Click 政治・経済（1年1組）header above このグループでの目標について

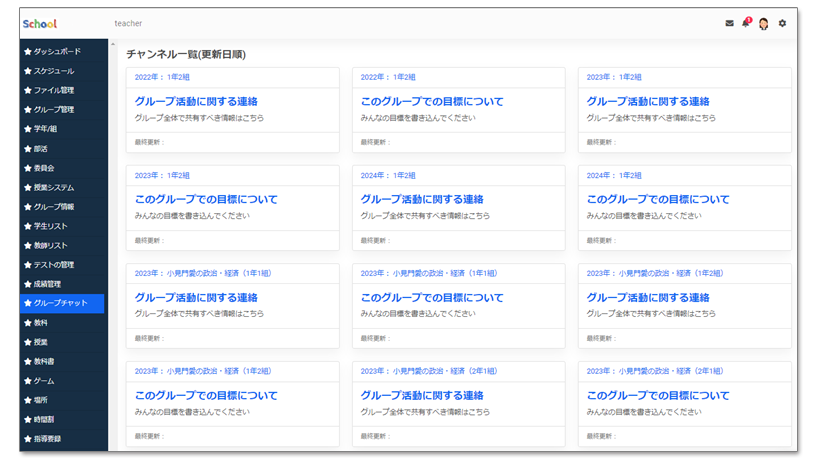[x=429, y=274]
